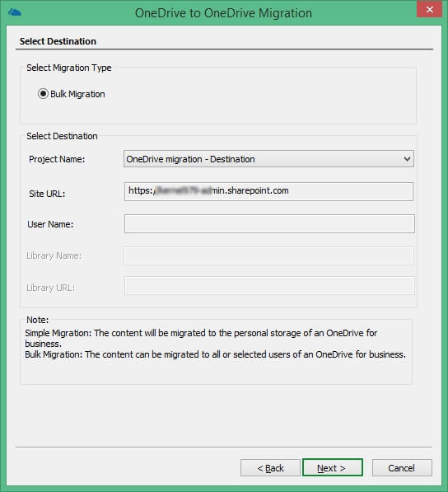Close the OneDrive Migration dialog

pyautogui.click(x=430, y=9)
